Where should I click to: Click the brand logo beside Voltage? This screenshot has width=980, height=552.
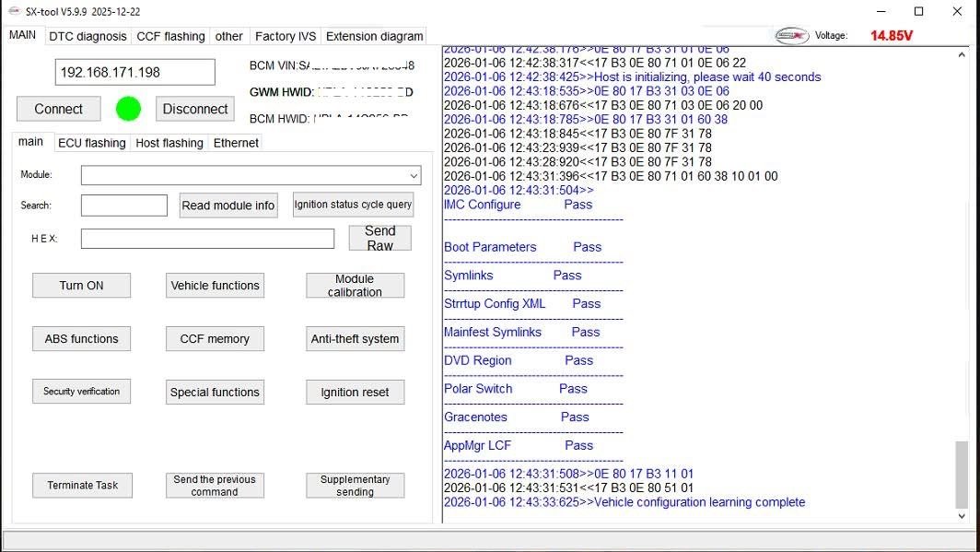(x=791, y=36)
